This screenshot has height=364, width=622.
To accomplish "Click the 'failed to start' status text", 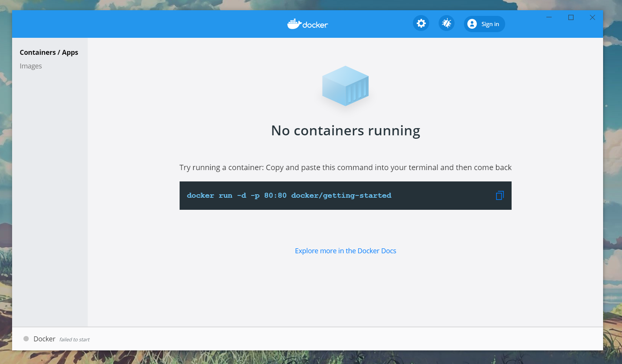I will tap(74, 339).
